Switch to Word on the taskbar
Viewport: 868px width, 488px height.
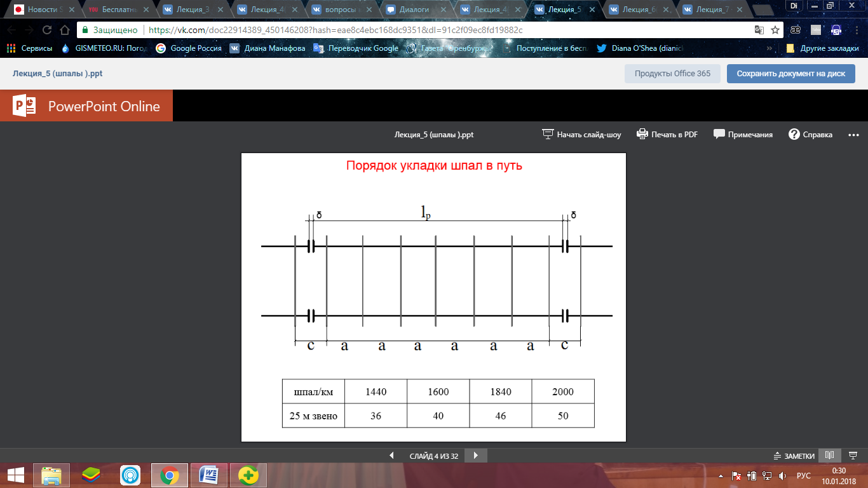pos(209,475)
